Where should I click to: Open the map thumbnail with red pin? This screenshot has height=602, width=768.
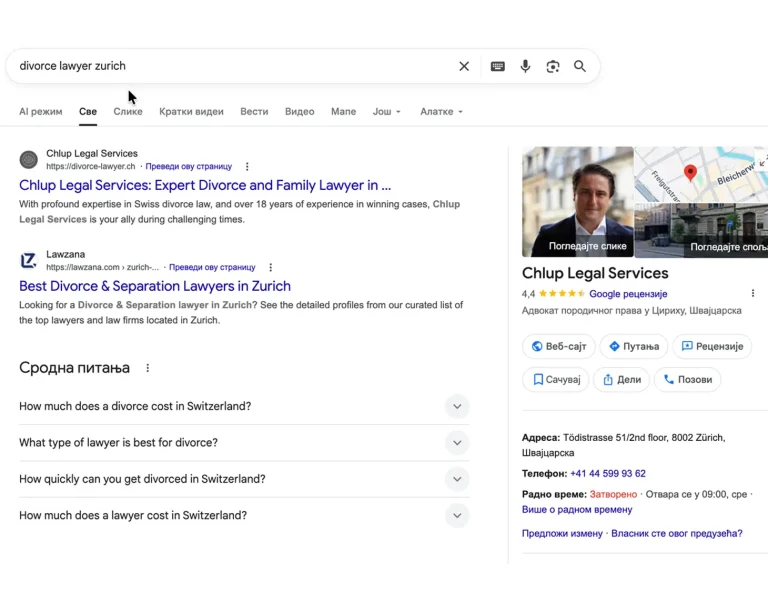coord(701,174)
